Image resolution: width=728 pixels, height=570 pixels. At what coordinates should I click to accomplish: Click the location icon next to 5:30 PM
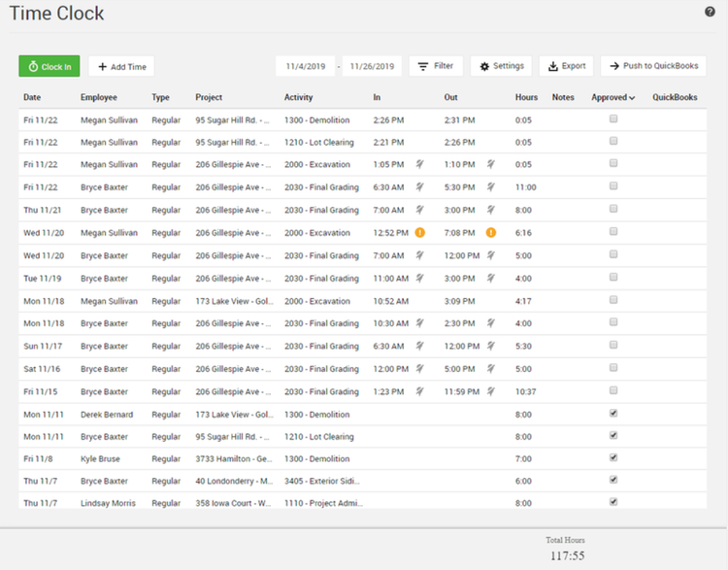click(491, 187)
